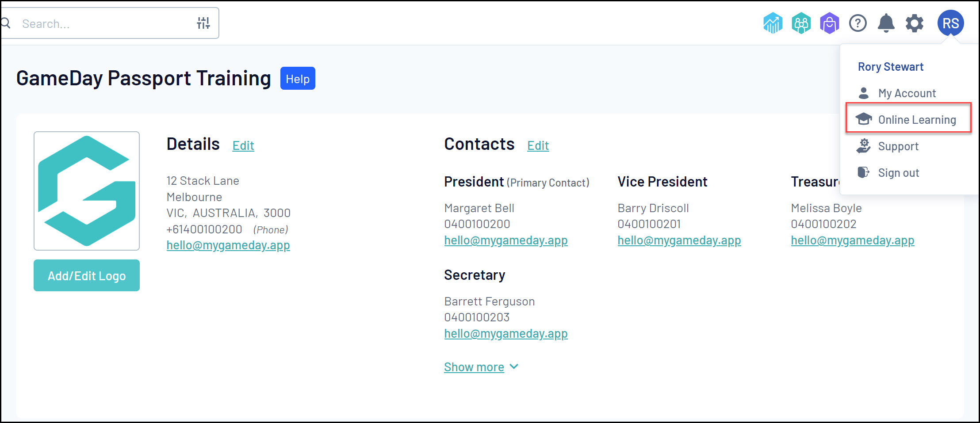Click the RS user avatar
Viewport: 980px width, 423px height.
click(x=950, y=23)
